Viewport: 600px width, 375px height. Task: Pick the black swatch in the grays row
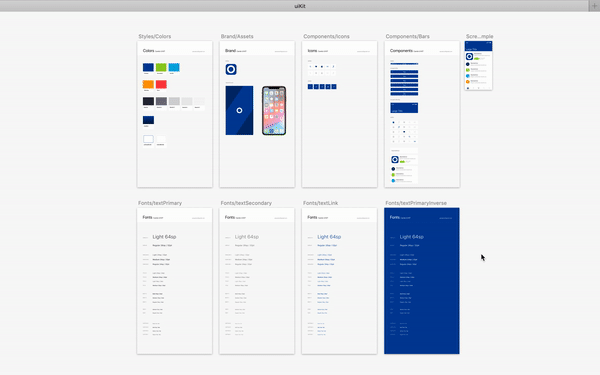[x=148, y=101]
